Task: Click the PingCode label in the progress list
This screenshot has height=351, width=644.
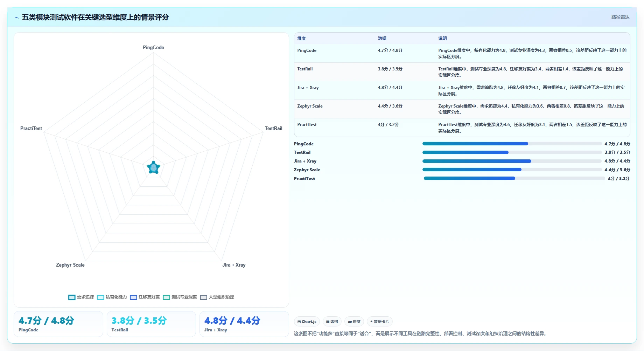Action: pyautogui.click(x=303, y=144)
